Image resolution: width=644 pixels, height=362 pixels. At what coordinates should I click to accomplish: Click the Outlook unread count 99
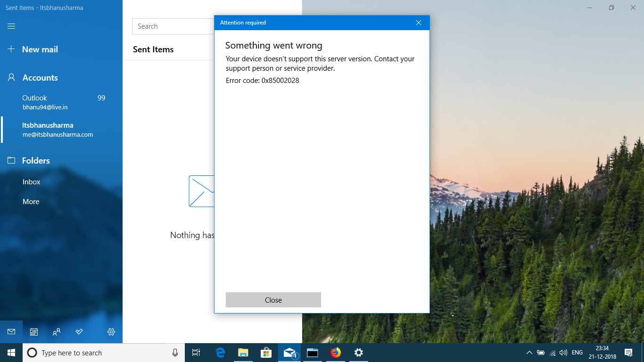click(x=101, y=98)
